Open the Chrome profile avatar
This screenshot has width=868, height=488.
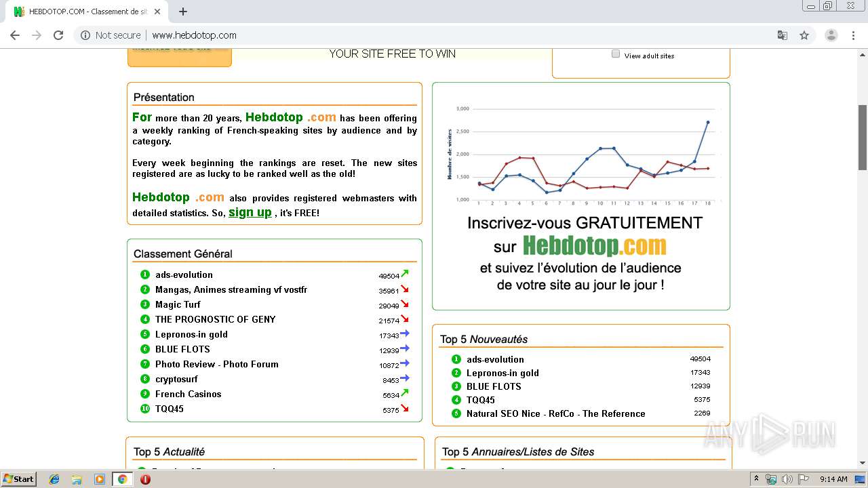(x=831, y=35)
